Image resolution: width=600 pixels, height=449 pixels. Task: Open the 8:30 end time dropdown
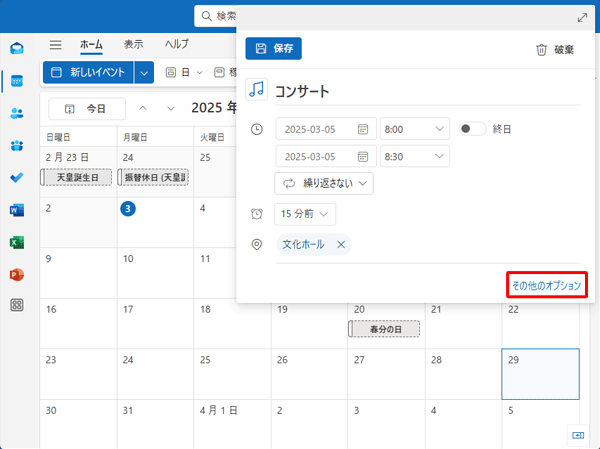pyautogui.click(x=415, y=156)
